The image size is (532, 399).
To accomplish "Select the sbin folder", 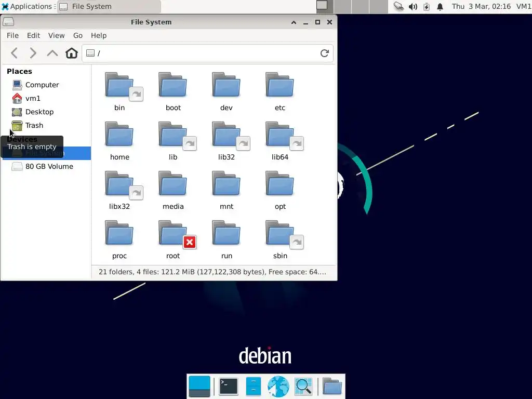I will 280,240.
